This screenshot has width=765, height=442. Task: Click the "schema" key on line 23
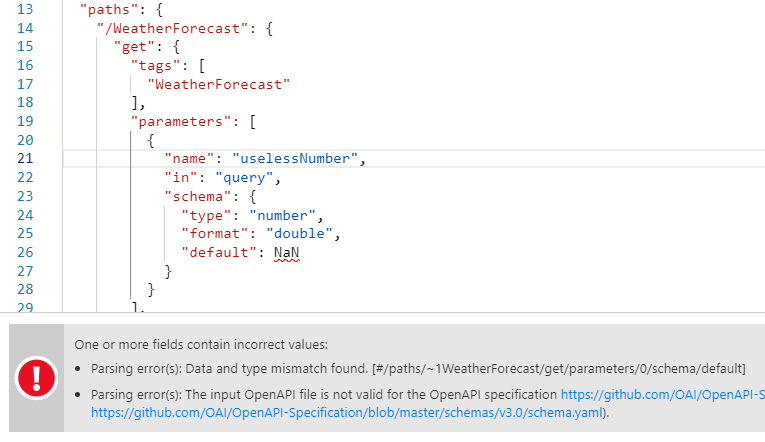(198, 197)
